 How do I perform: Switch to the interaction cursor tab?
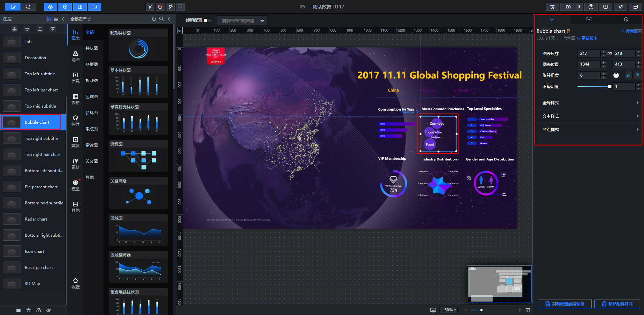(626, 19)
